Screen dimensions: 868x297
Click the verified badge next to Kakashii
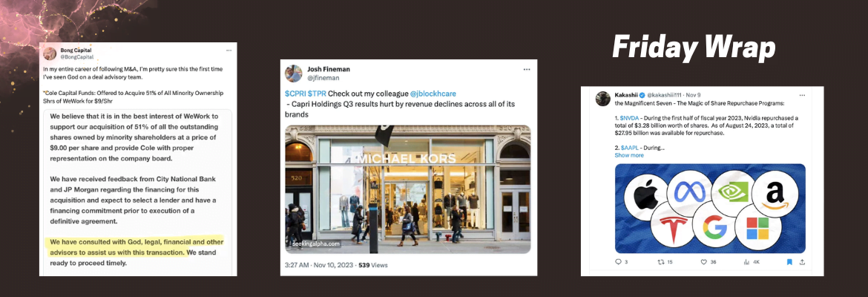(642, 95)
